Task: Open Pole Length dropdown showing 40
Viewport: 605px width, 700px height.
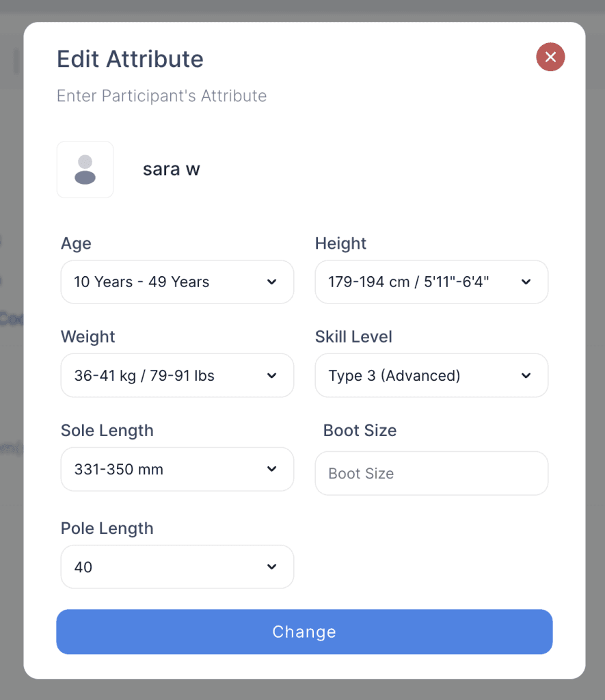Action: [164, 567]
